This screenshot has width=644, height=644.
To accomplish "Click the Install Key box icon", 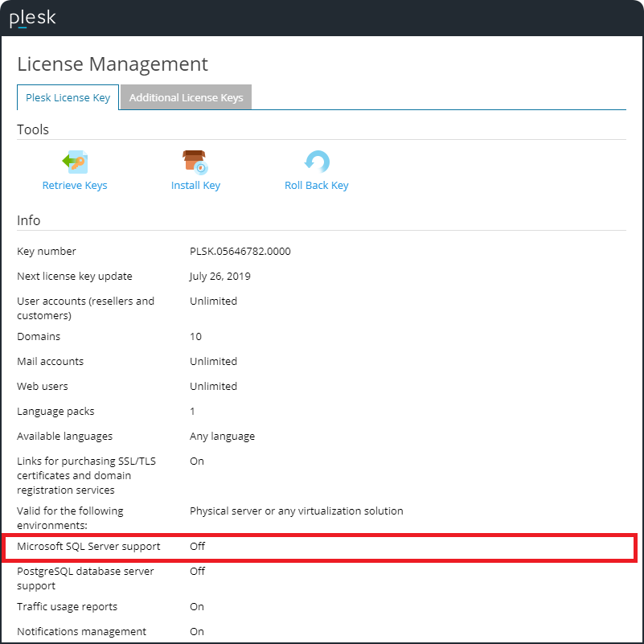I will (195, 162).
